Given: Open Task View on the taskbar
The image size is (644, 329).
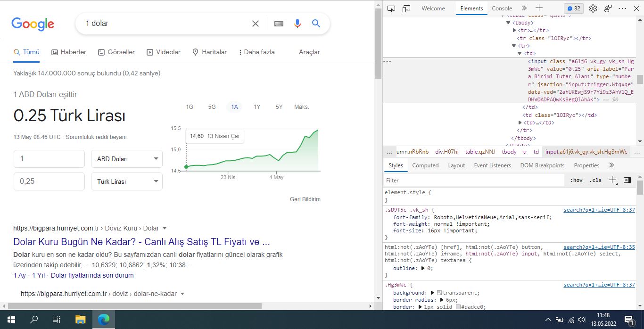Looking at the screenshot, I should pyautogui.click(x=57, y=320).
